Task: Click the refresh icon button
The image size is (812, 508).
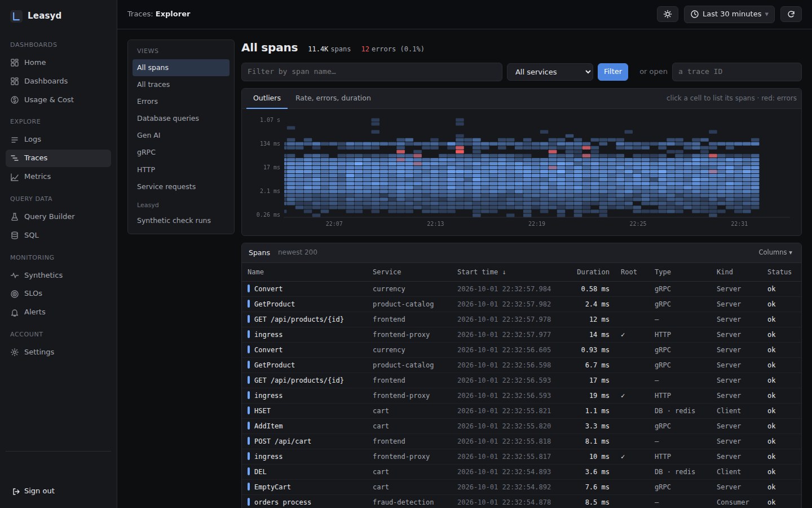Action: (791, 14)
